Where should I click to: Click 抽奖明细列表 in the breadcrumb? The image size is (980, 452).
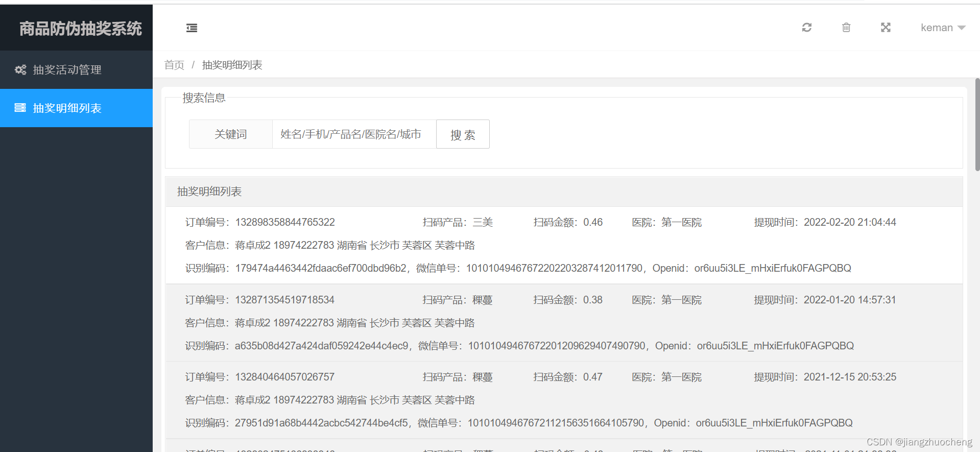click(x=232, y=65)
